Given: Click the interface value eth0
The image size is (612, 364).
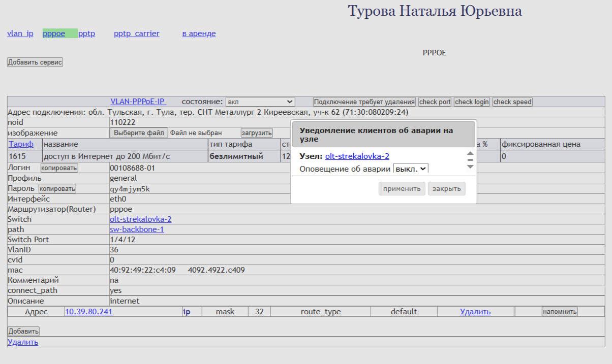Looking at the screenshot, I should (118, 199).
